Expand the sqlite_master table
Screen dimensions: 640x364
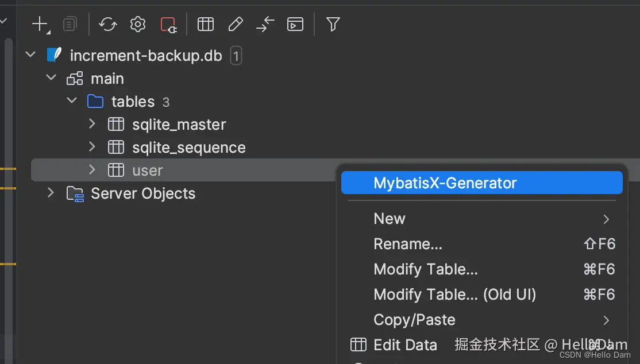point(92,124)
